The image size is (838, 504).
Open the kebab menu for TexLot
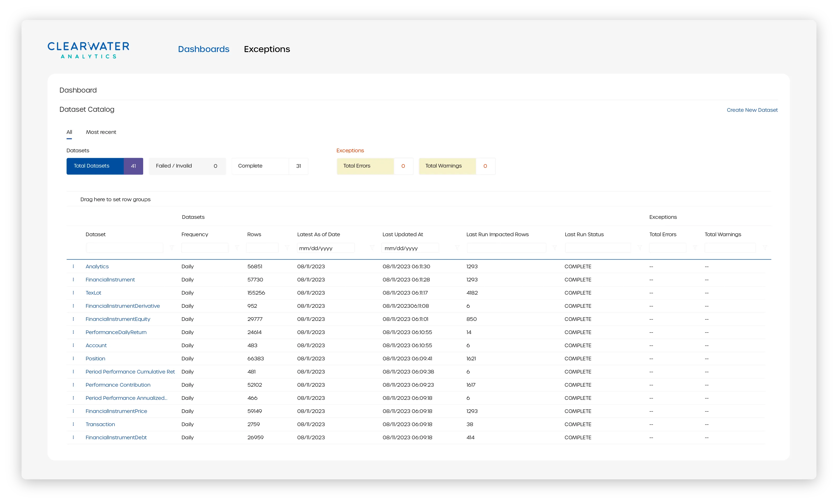(74, 293)
